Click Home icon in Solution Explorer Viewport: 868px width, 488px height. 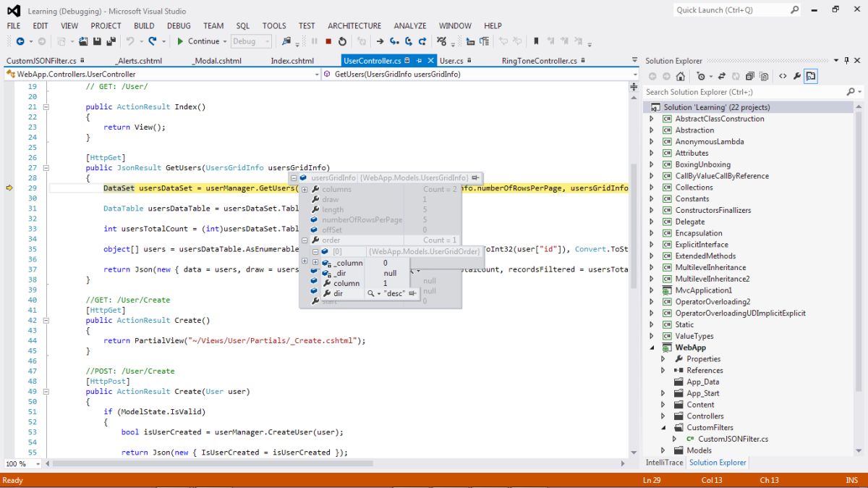680,76
